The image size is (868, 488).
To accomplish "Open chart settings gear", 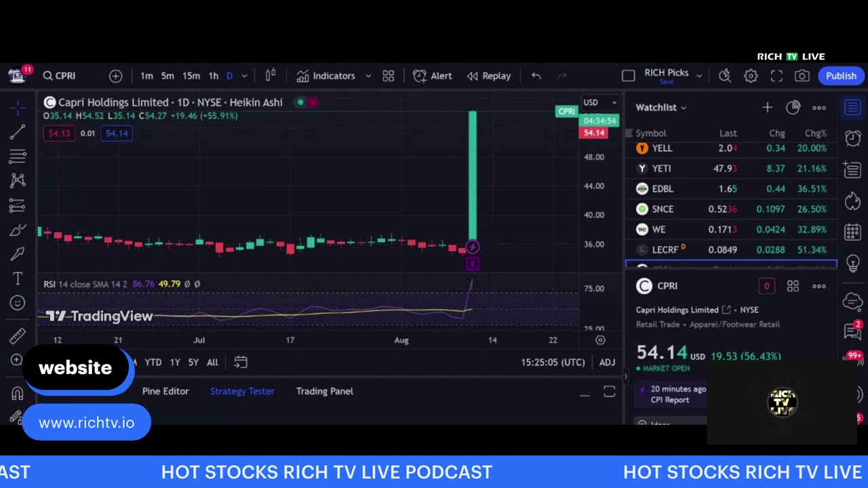I will (x=751, y=76).
